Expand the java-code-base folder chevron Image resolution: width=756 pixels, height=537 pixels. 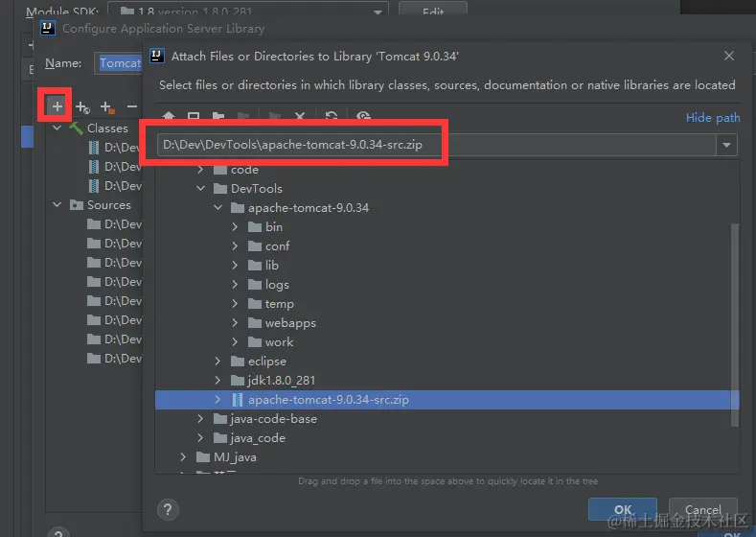200,419
